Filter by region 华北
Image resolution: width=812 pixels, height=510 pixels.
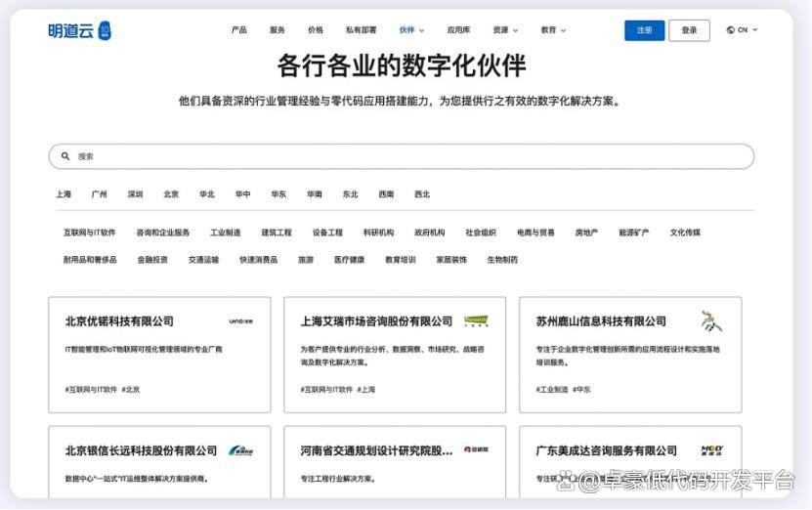(207, 194)
